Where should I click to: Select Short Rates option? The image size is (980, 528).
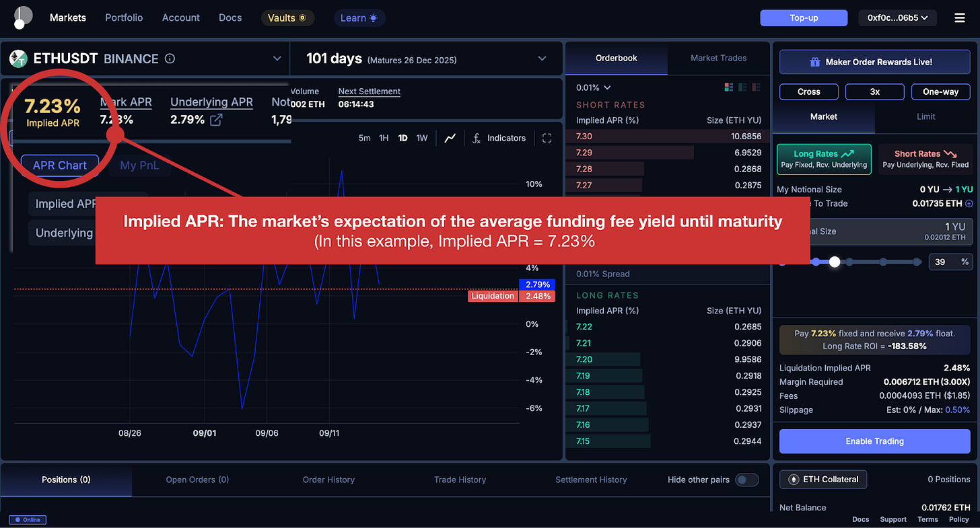[x=925, y=159]
